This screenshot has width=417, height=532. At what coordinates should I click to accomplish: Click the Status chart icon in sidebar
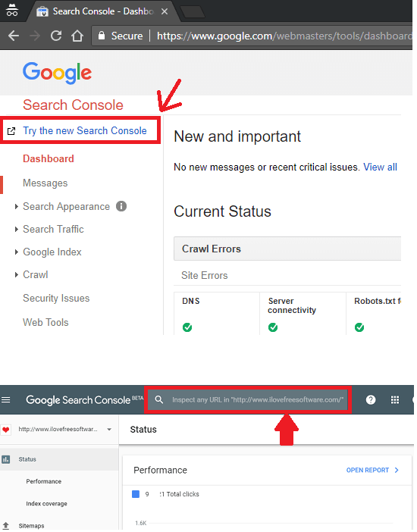pos(6,459)
